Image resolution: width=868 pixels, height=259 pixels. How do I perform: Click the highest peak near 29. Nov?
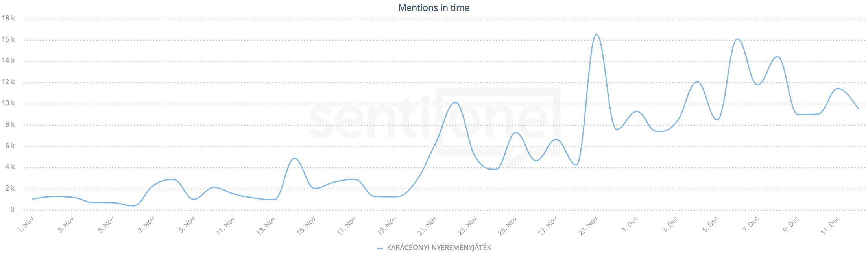coord(597,35)
